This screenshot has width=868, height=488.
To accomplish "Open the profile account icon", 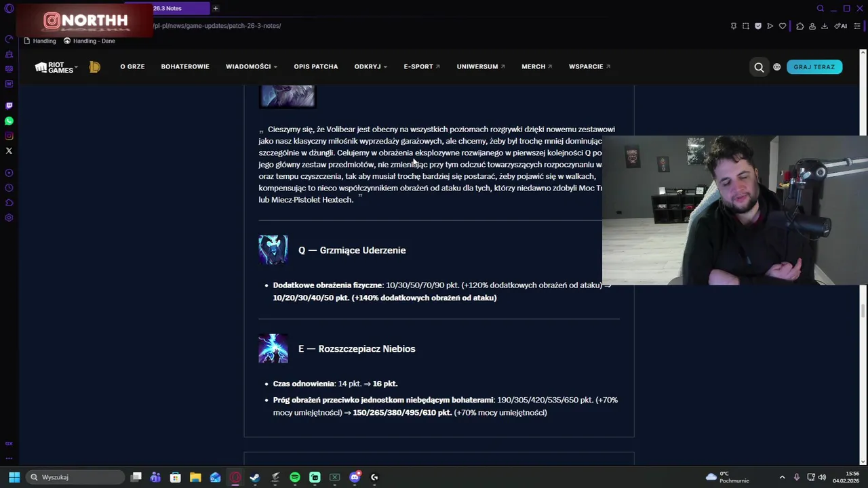I will [812, 26].
